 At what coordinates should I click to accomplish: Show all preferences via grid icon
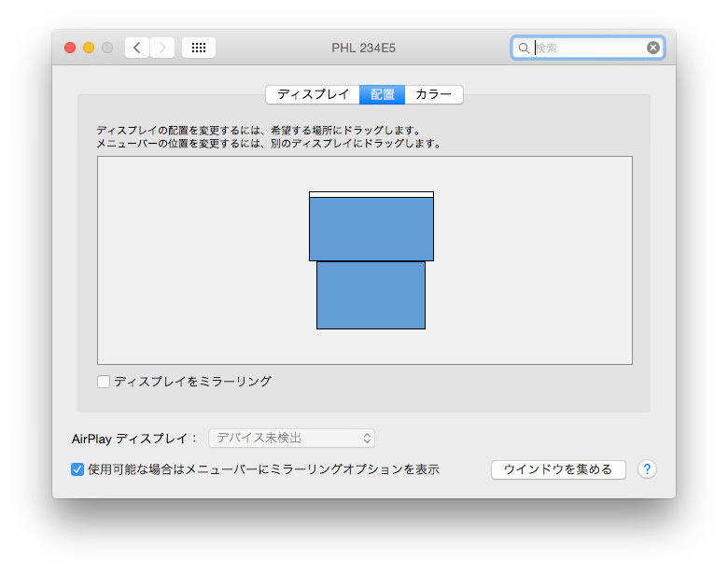[x=199, y=48]
